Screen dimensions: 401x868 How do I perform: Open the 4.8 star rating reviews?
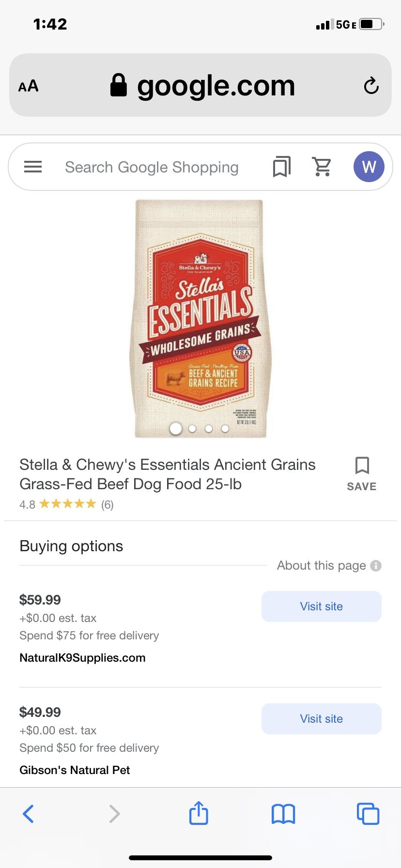pyautogui.click(x=67, y=504)
